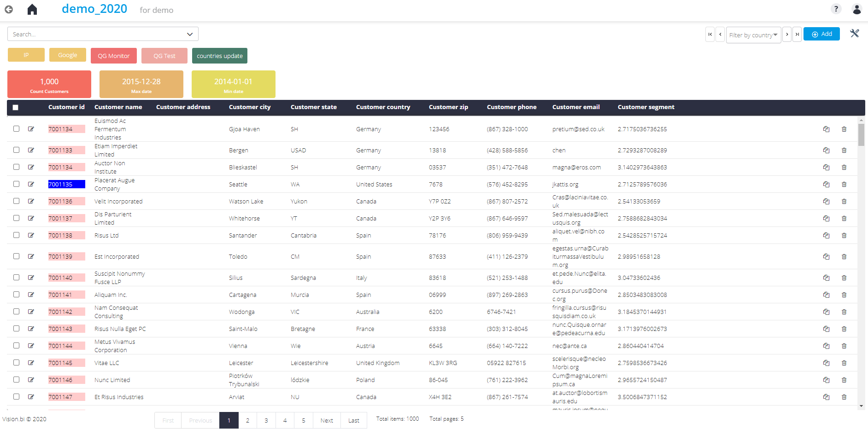The height and width of the screenshot is (429, 868).
Task: Select checkbox for customer 7001137
Action: point(16,218)
